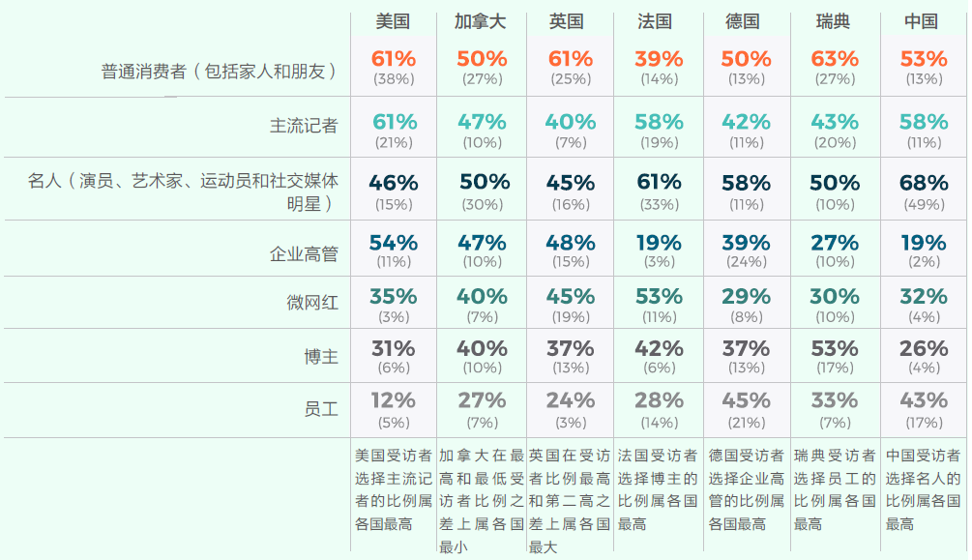Image resolution: width=972 pixels, height=560 pixels.
Task: Select the 主流记者 row label
Action: 304,126
